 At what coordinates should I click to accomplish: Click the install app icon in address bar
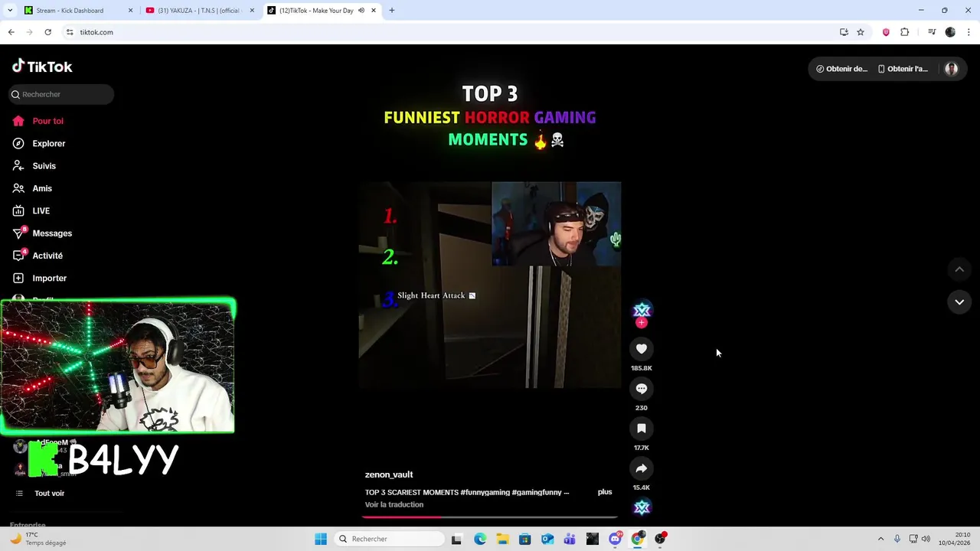tap(844, 32)
